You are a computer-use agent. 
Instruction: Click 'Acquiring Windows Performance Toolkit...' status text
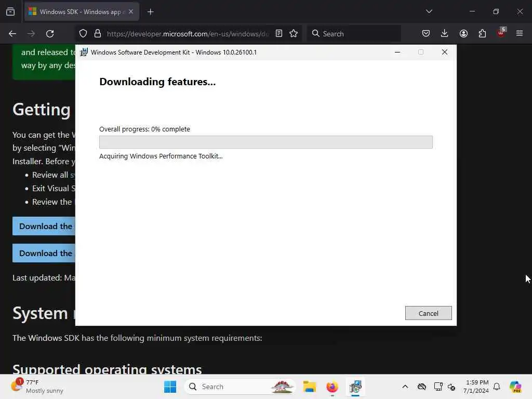click(161, 156)
